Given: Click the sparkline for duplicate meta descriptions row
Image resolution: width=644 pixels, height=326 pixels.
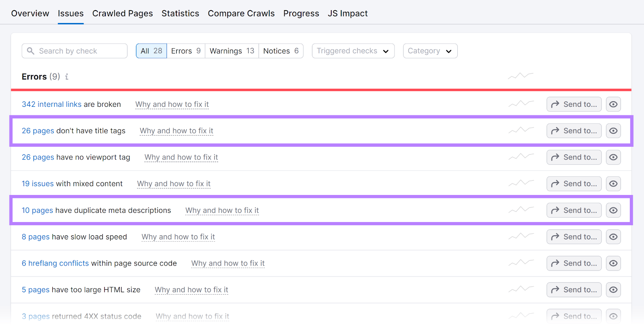Looking at the screenshot, I should (521, 210).
